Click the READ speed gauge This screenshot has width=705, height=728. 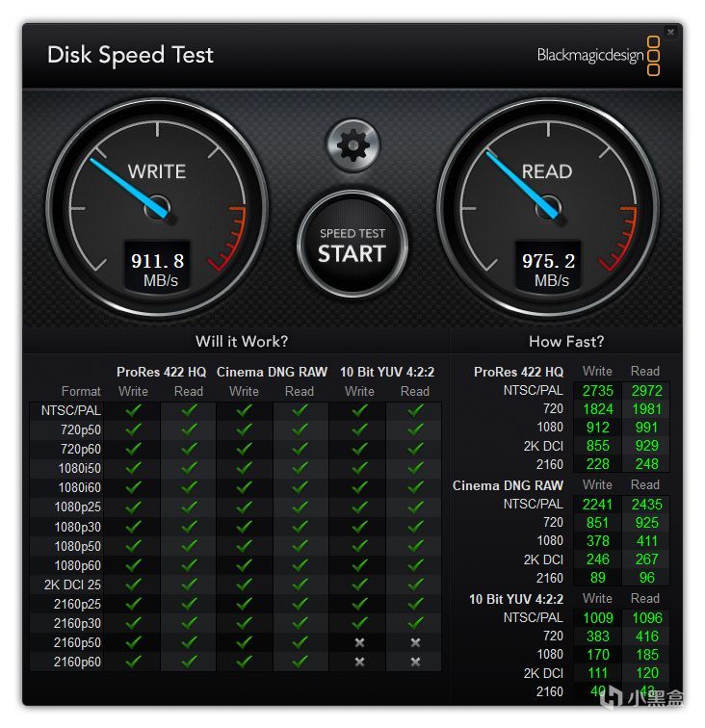(548, 209)
